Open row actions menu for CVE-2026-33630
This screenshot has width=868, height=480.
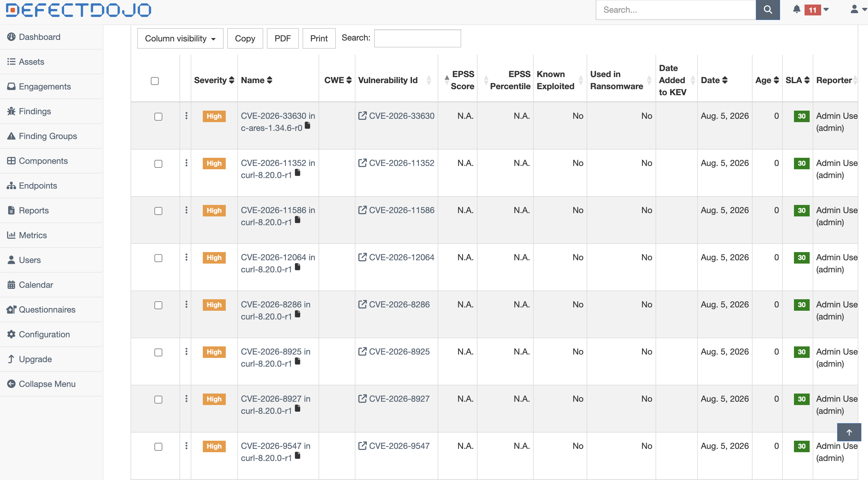(x=186, y=116)
